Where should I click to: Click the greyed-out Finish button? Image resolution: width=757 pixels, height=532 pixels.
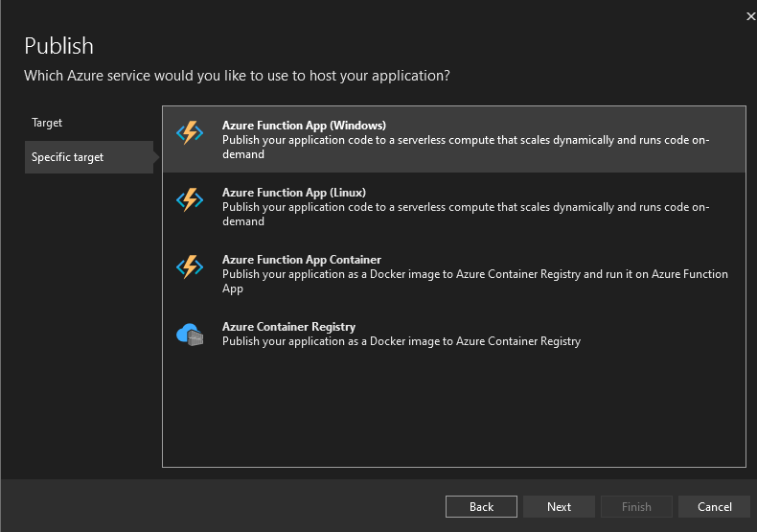(636, 507)
